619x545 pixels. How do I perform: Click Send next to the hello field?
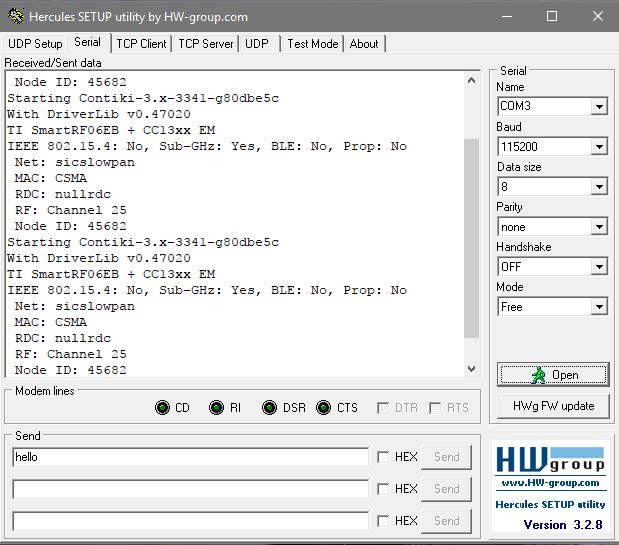pos(446,457)
